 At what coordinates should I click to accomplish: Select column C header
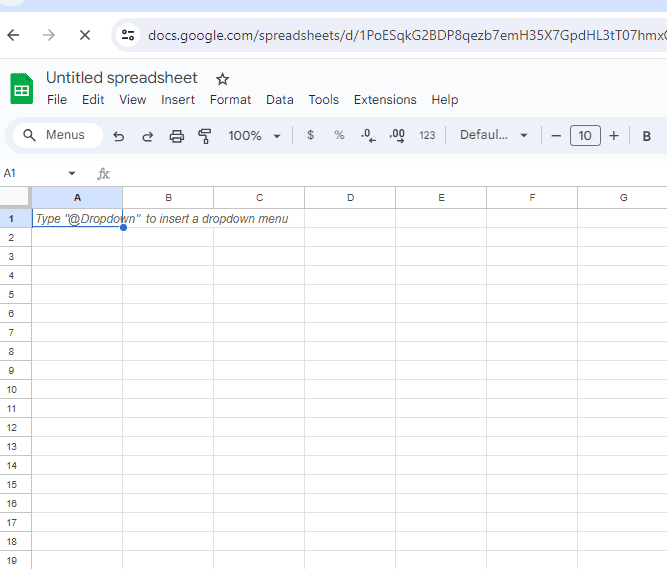point(259,197)
